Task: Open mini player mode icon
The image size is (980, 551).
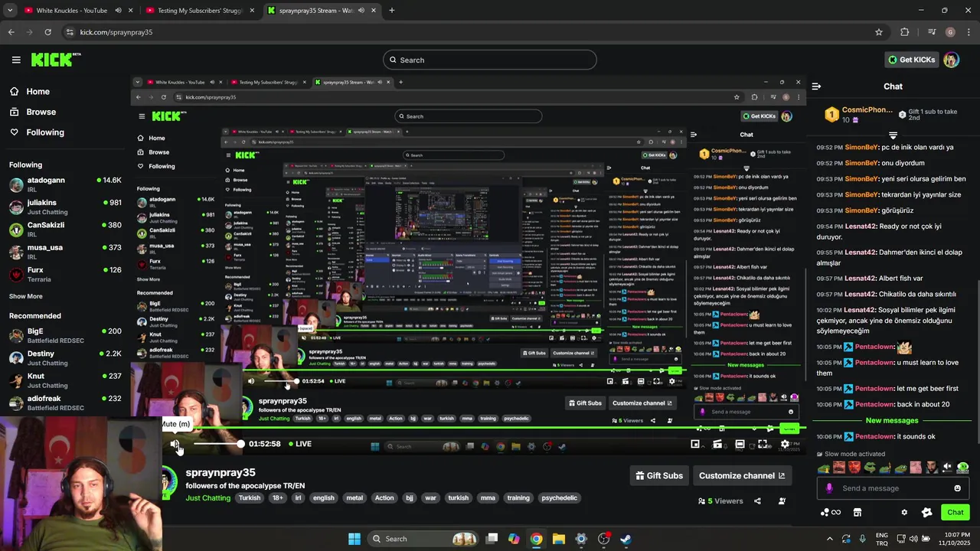Action: [x=695, y=444]
